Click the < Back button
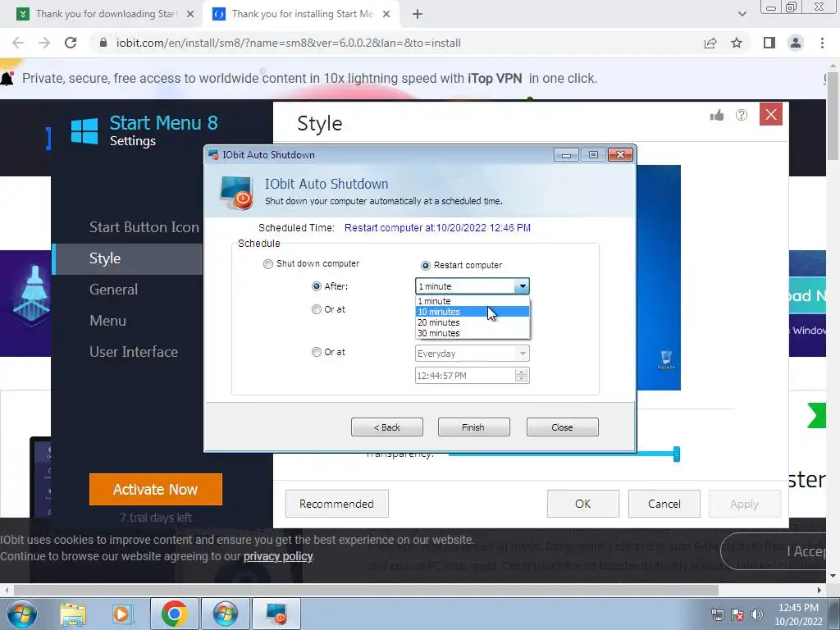 pyautogui.click(x=387, y=427)
